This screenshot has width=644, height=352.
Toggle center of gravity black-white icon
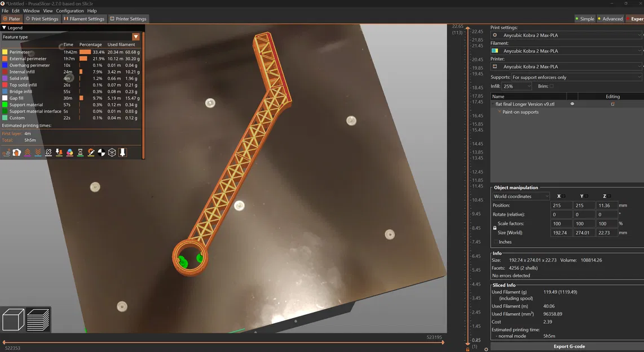pyautogui.click(x=102, y=153)
